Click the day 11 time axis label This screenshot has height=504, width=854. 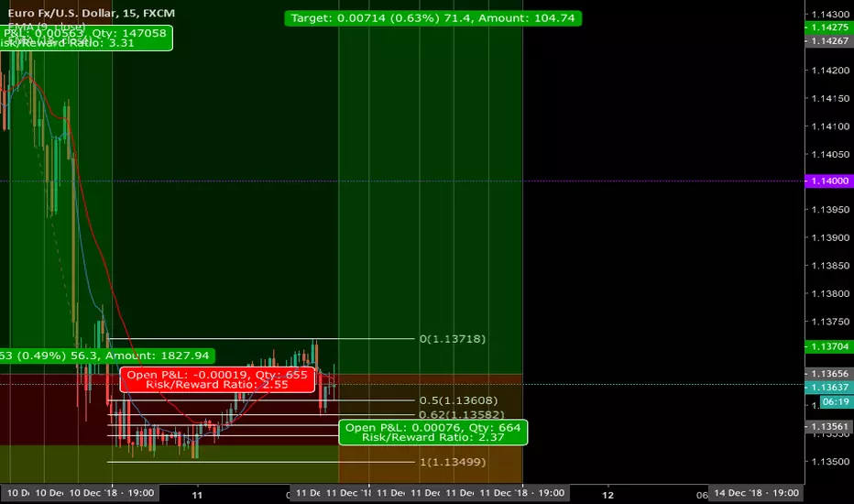[197, 495]
